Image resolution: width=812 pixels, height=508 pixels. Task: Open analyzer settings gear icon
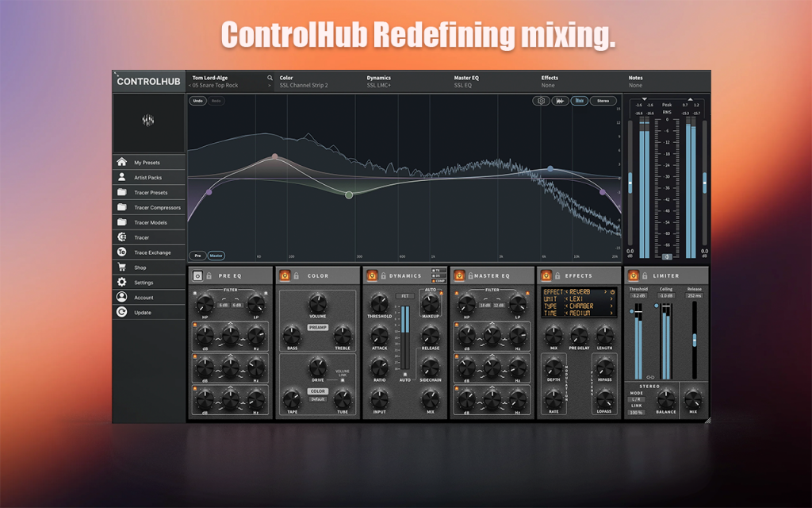541,101
